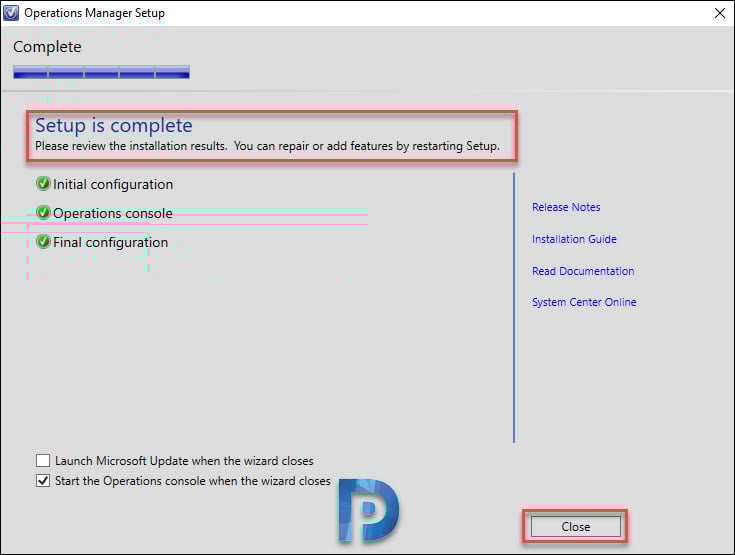Viewport: 735px width, 555px height.
Task: Visit the System Center Online link
Action: (584, 302)
